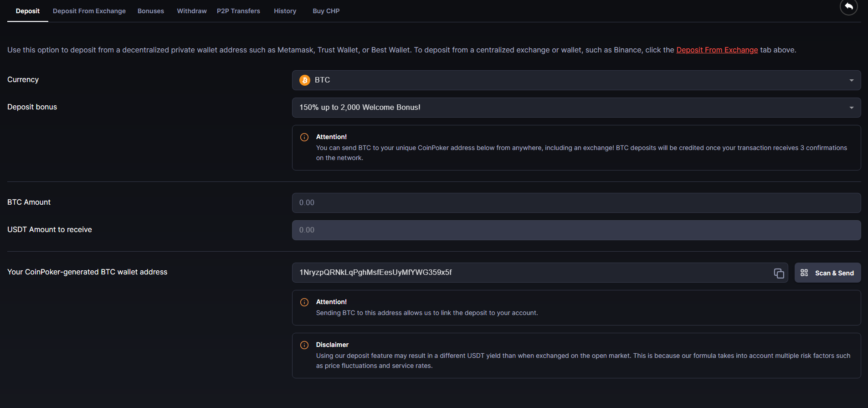Click the Deposit From Exchange link in the description
This screenshot has height=408, width=868.
(x=717, y=50)
